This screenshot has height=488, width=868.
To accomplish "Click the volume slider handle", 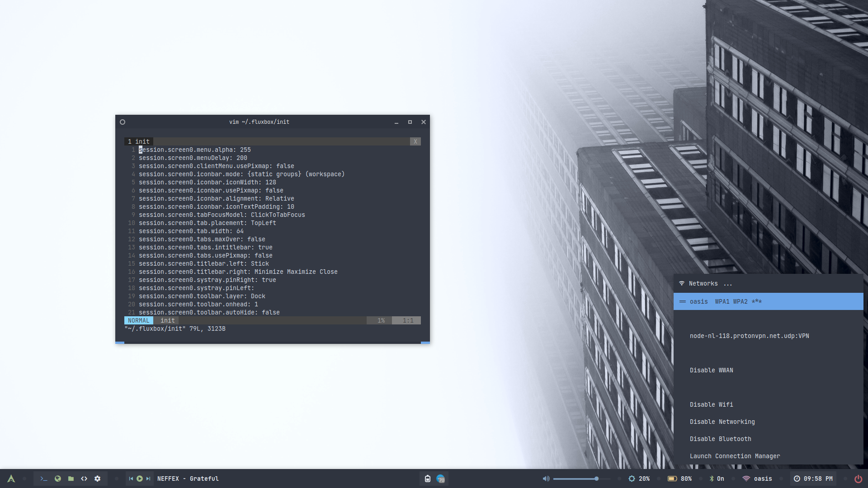I will click(x=597, y=479).
